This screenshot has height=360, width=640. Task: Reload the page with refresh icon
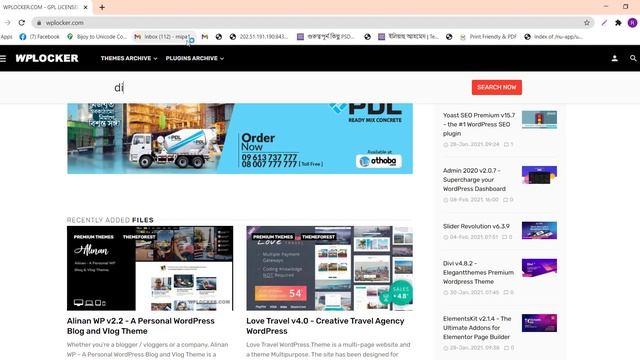22,23
